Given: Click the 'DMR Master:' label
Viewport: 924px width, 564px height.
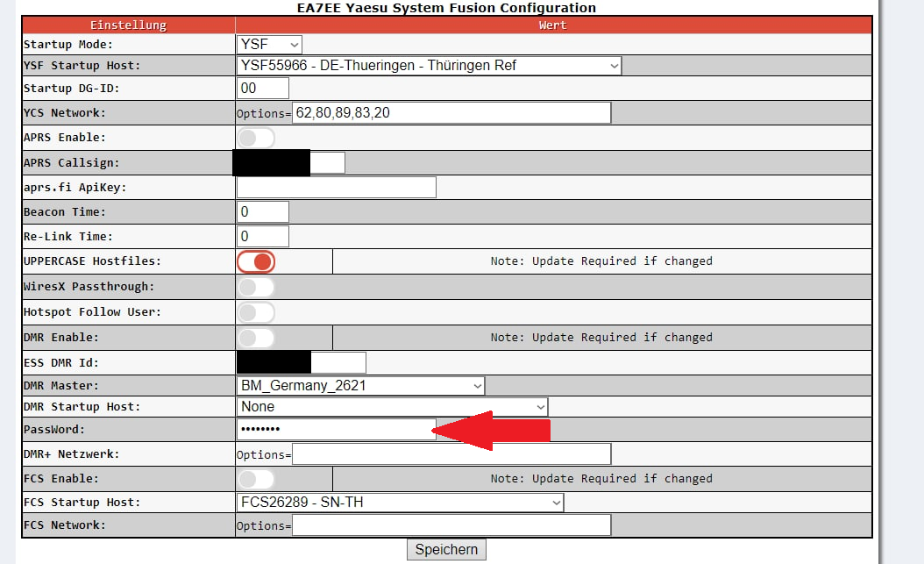Looking at the screenshot, I should click(61, 386).
